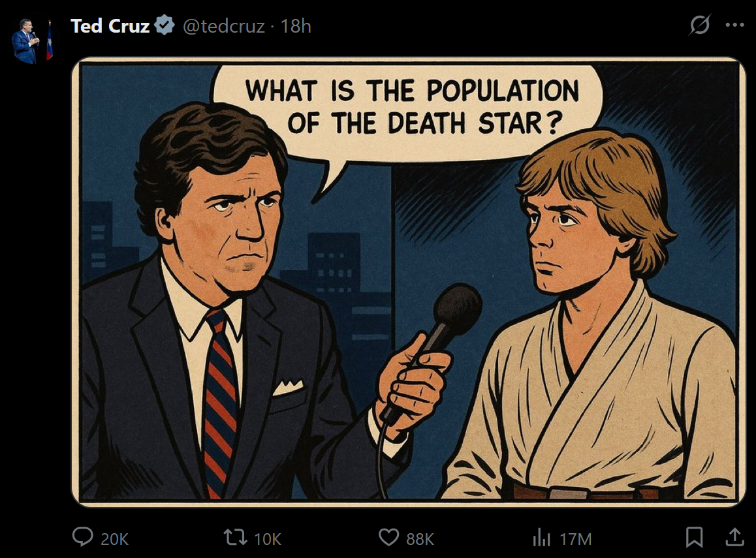
Task: Click the blue verified badge checkmark
Action: point(165,25)
